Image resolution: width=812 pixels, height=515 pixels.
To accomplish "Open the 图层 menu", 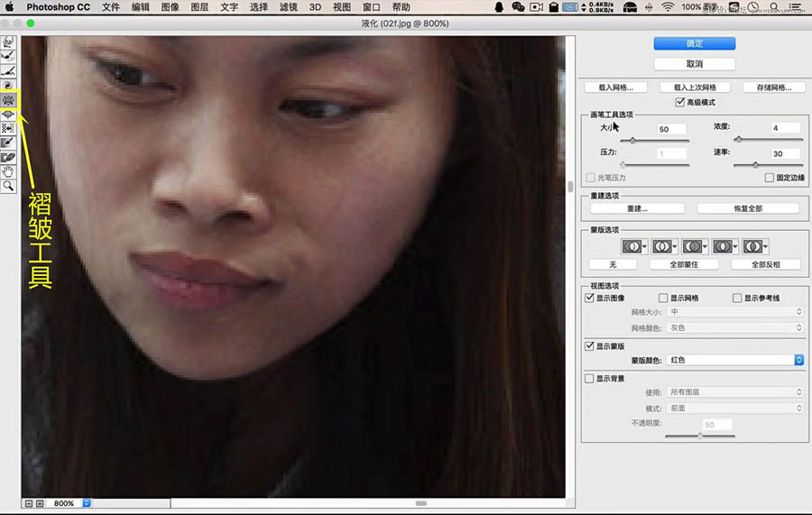I will [x=199, y=6].
